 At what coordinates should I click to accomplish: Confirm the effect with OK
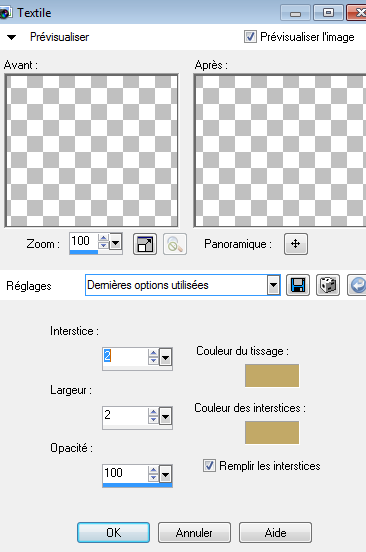pyautogui.click(x=113, y=532)
